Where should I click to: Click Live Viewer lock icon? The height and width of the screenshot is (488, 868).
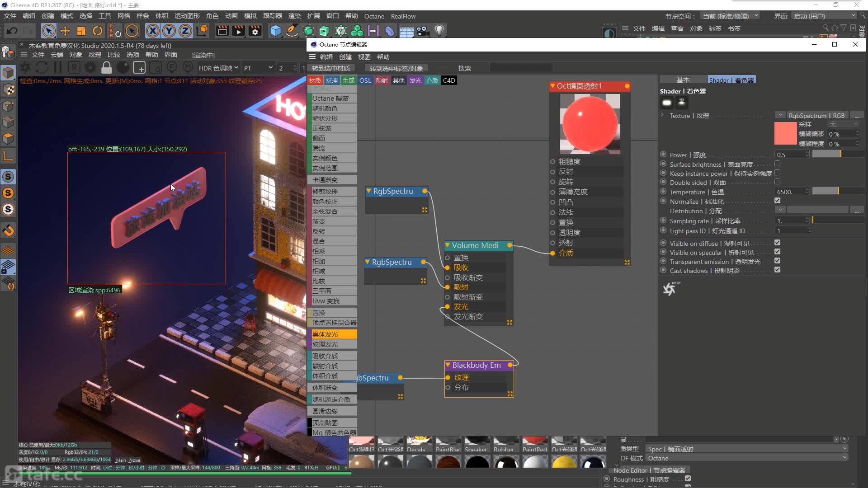(107, 68)
